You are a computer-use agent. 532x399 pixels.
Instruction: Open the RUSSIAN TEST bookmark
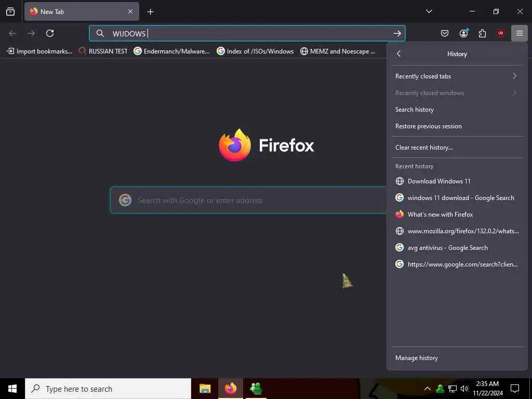pyautogui.click(x=103, y=51)
